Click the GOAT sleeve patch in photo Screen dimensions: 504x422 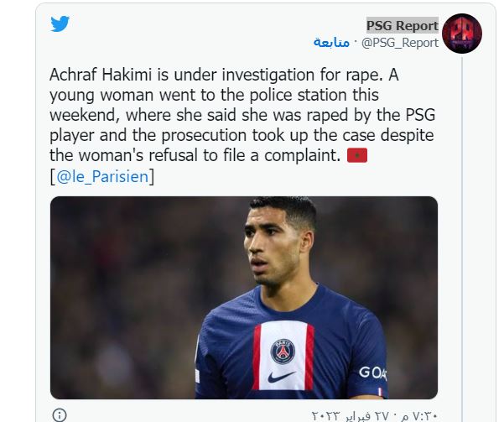373,373
